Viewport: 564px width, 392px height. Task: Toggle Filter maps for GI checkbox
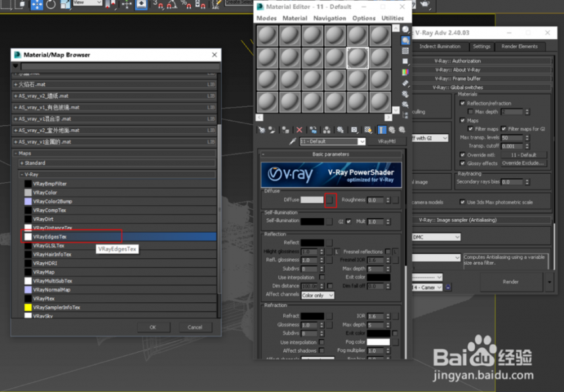coord(504,128)
